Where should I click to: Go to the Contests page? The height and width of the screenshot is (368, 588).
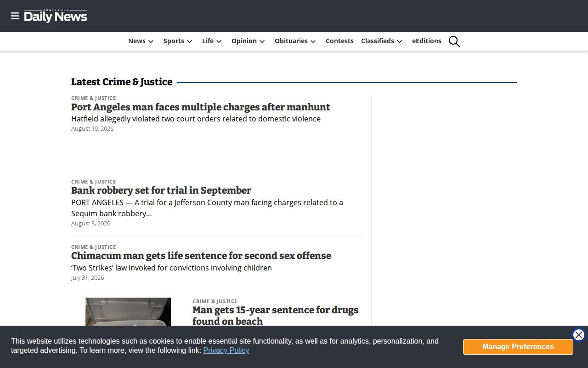(339, 41)
